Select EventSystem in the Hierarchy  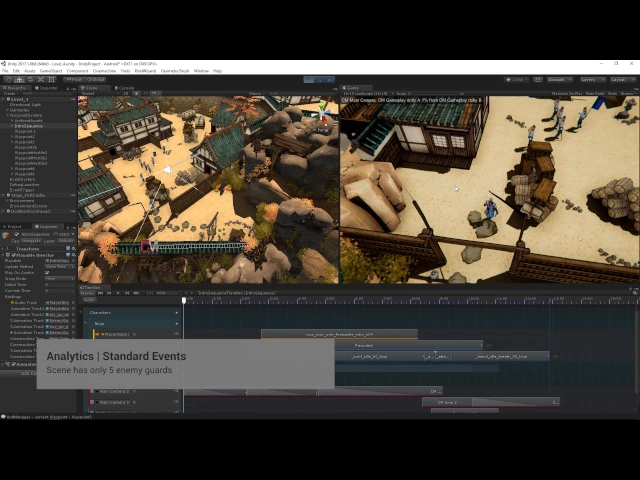(x=22, y=179)
